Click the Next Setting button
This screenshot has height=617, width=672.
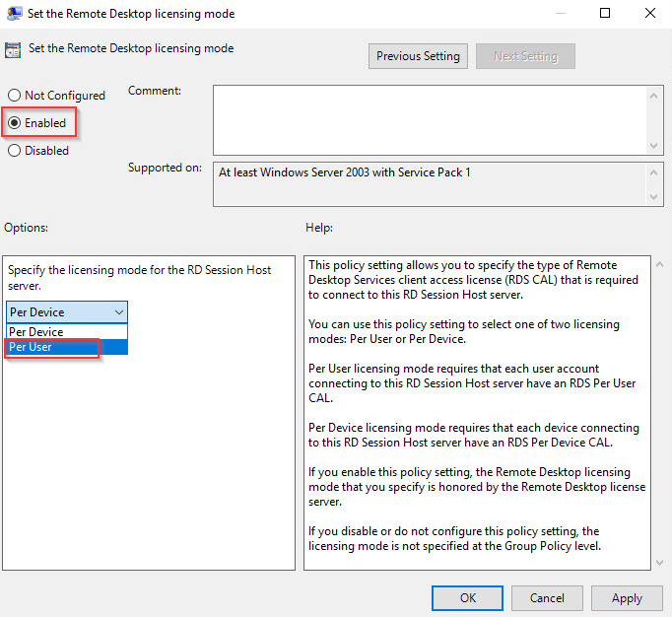[x=524, y=56]
